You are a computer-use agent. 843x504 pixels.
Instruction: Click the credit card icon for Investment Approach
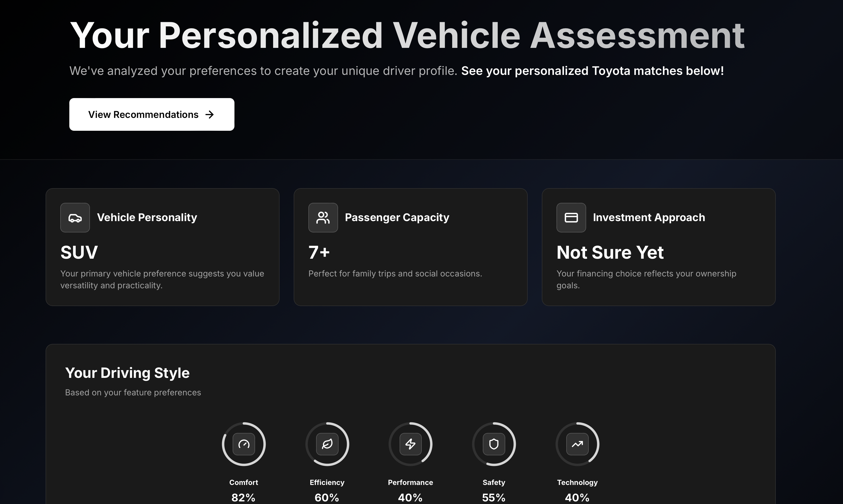tap(571, 218)
